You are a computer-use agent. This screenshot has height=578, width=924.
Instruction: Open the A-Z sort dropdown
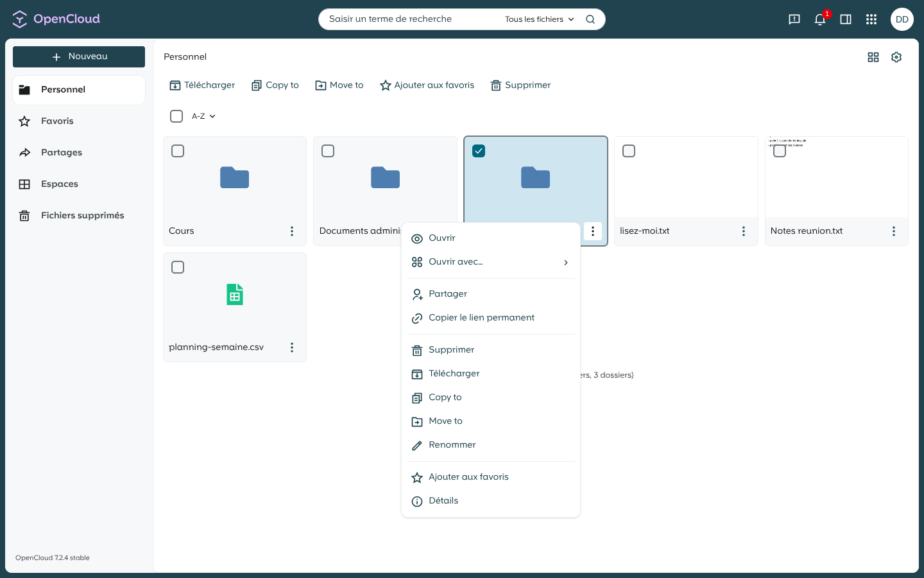[203, 116]
